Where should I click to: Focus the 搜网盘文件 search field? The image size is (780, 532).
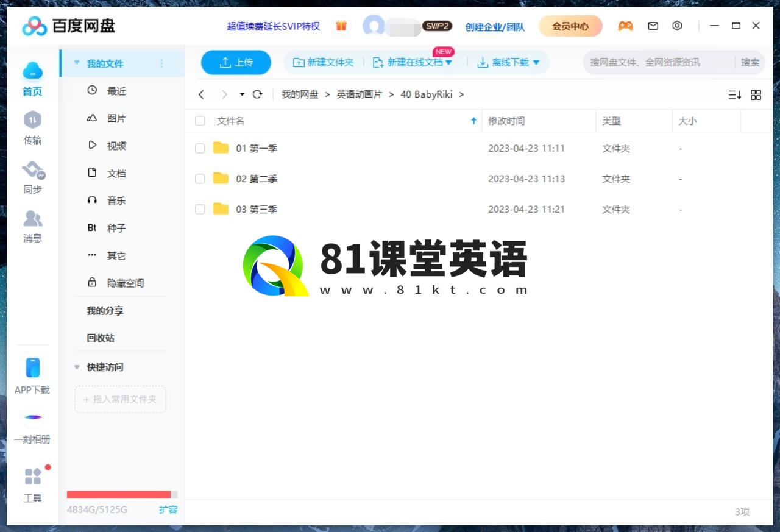click(x=658, y=62)
